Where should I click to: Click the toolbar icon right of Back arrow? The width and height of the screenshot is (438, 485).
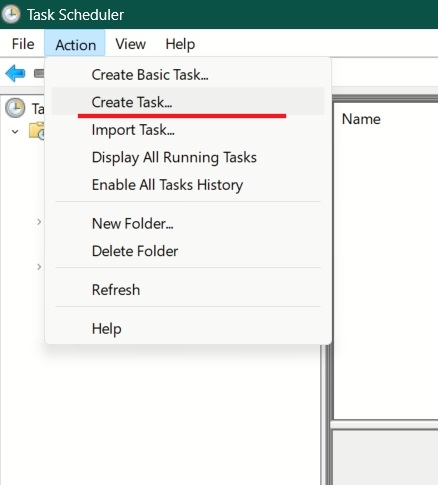coord(39,73)
